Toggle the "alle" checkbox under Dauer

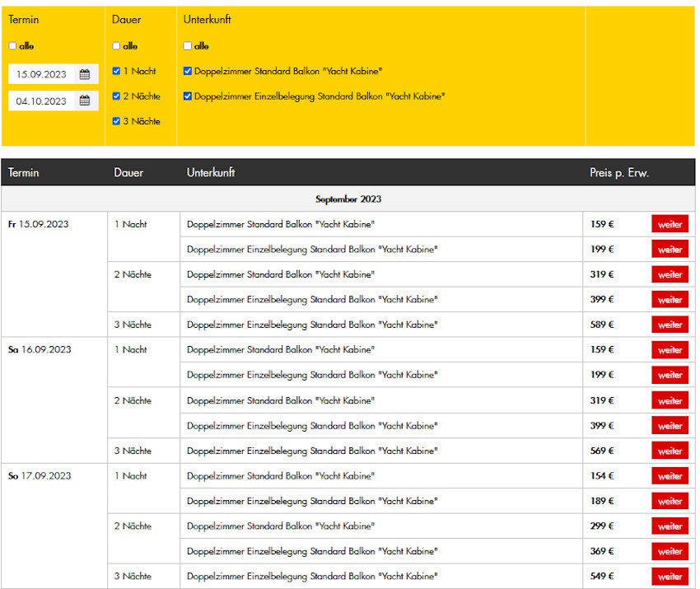point(116,45)
